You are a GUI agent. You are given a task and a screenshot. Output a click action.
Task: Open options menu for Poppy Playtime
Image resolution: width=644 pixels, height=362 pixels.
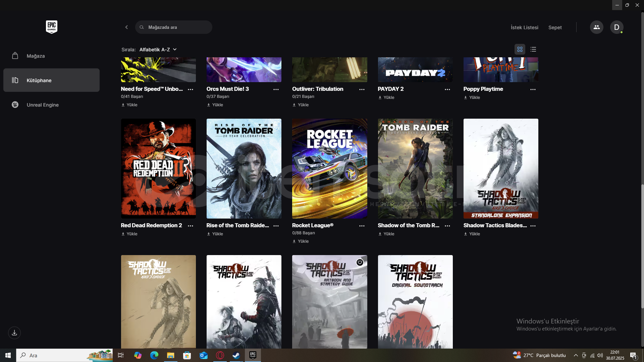point(533,89)
